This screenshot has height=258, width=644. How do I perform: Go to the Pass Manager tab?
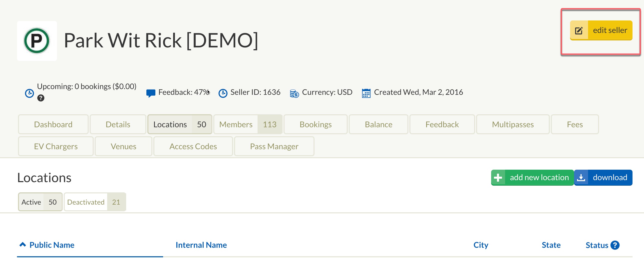tap(274, 146)
